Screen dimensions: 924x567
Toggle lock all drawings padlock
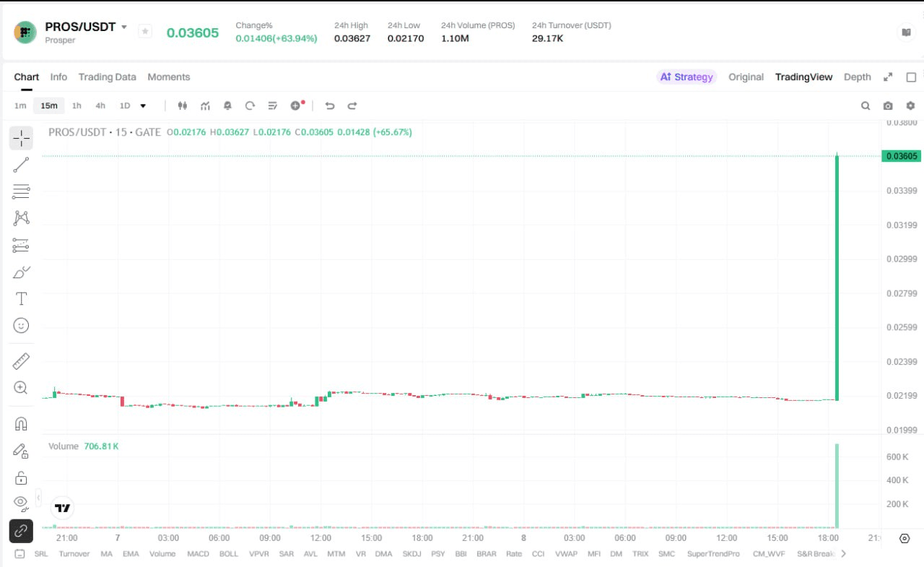[21, 477]
